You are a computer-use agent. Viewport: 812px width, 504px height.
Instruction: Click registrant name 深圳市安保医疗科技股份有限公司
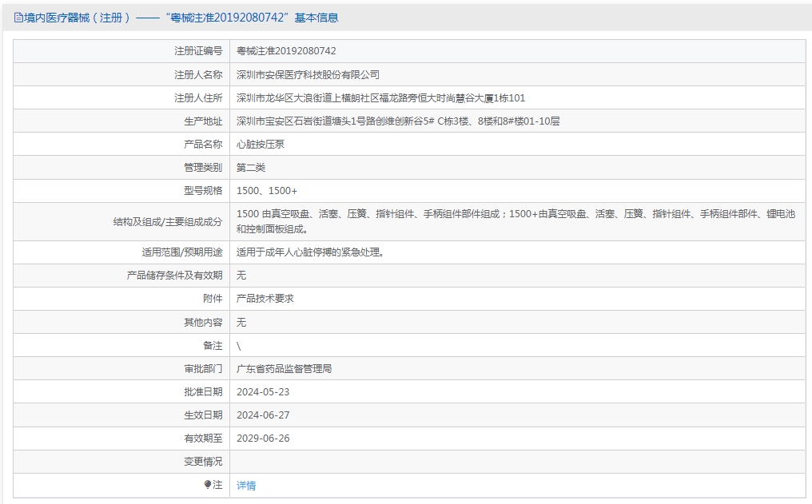[308, 74]
